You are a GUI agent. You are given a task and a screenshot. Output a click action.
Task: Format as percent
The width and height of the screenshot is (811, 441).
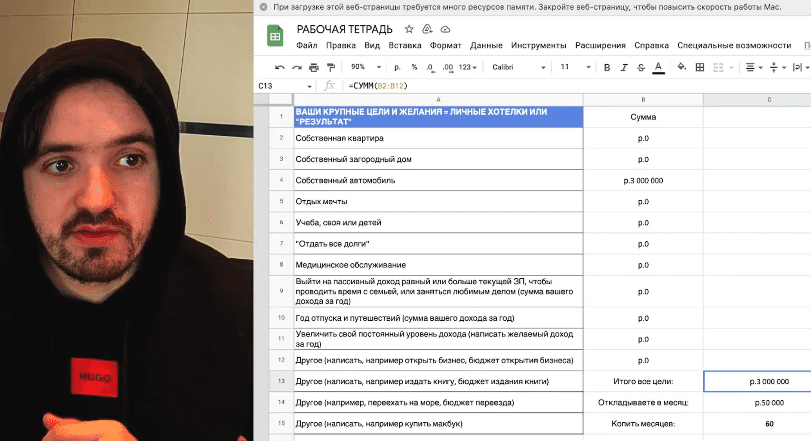point(414,67)
